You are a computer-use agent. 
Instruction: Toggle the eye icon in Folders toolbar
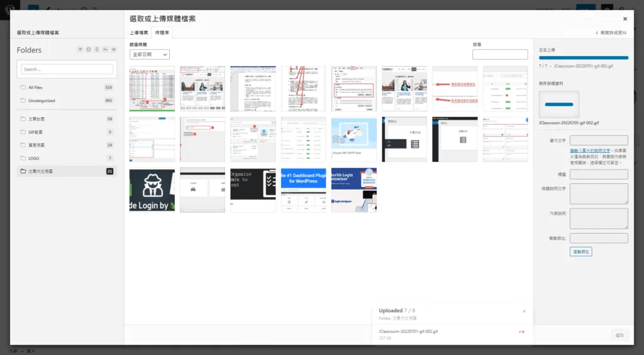point(114,49)
